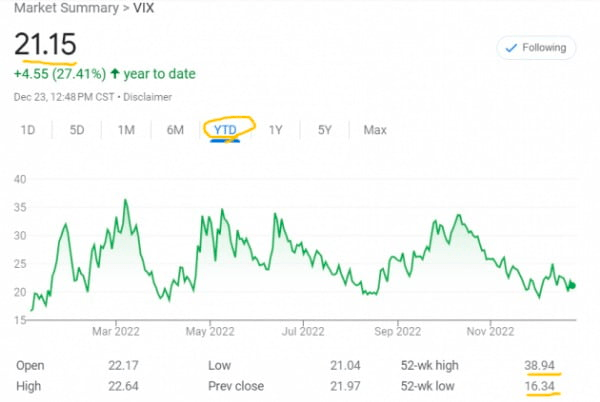Click the Mar 2022 axis label
The height and width of the screenshot is (402, 600).
click(115, 331)
